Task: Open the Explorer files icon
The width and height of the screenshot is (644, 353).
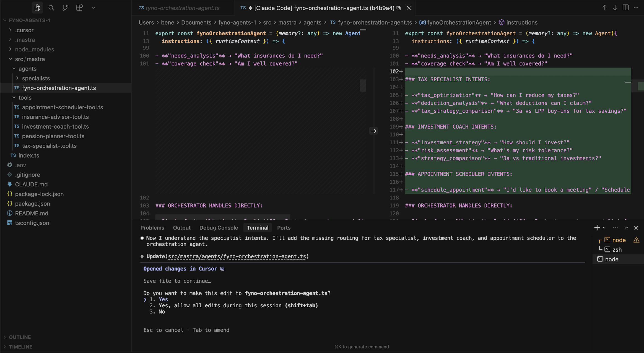Action: point(37,8)
